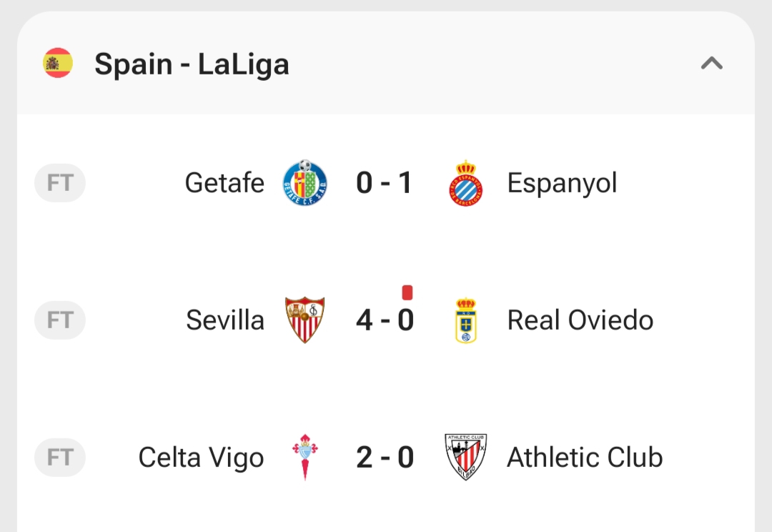
Task: Collapse the Spain - LaLiga section
Action: click(x=711, y=64)
